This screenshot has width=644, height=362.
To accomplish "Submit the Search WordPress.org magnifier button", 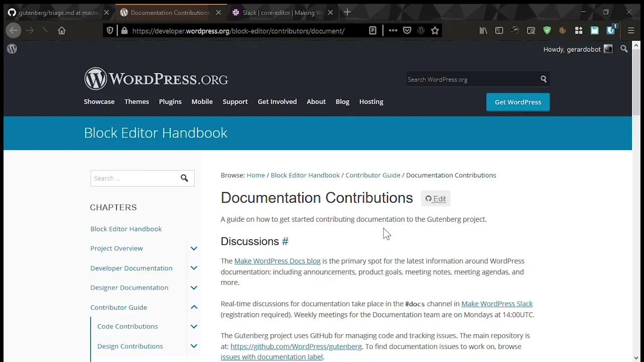I will click(x=543, y=79).
